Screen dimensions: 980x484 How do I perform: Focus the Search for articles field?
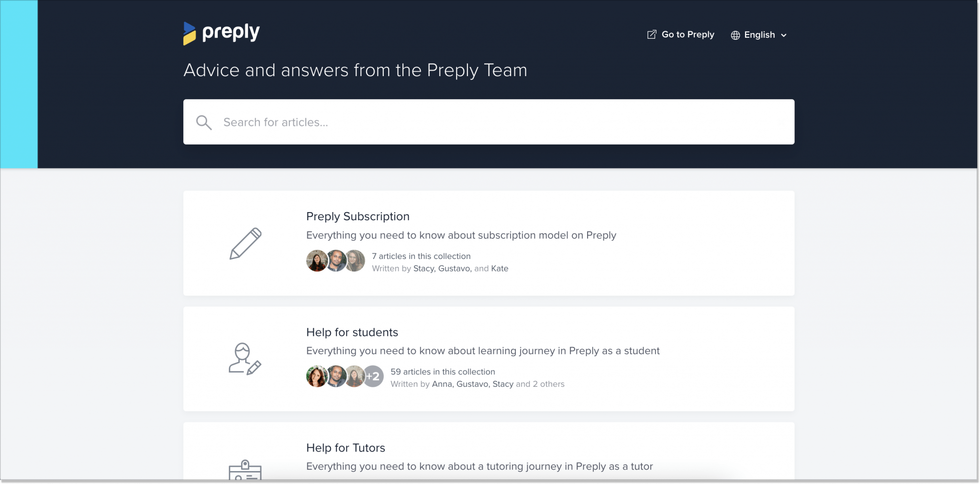pyautogui.click(x=488, y=122)
